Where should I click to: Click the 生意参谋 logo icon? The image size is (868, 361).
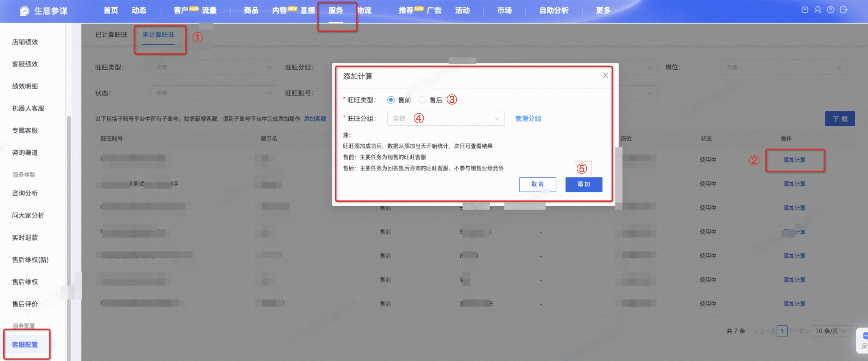pyautogui.click(x=24, y=11)
